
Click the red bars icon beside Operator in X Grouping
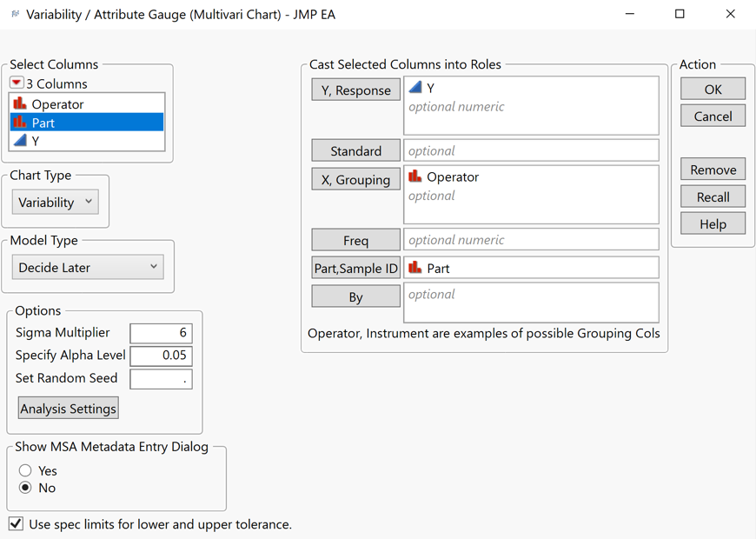(415, 176)
